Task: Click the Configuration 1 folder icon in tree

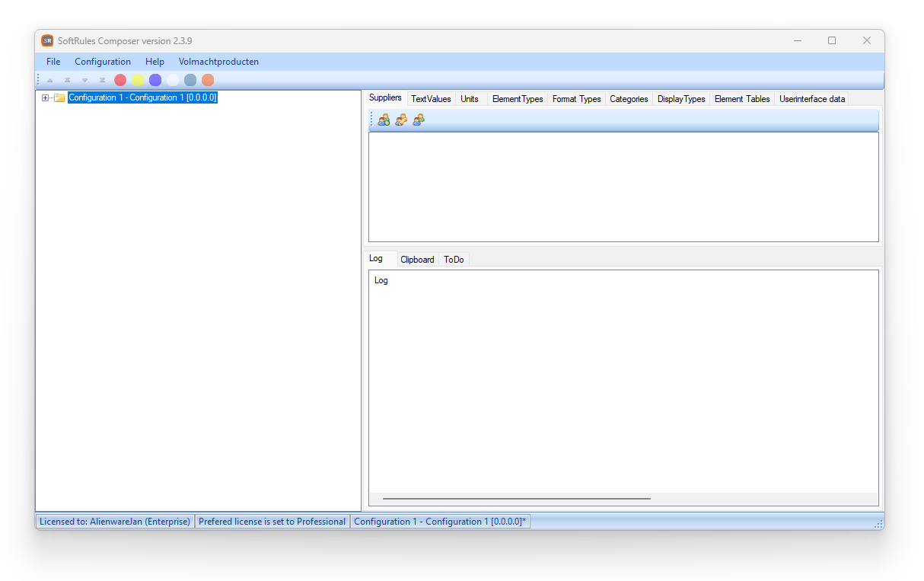Action: (59, 97)
